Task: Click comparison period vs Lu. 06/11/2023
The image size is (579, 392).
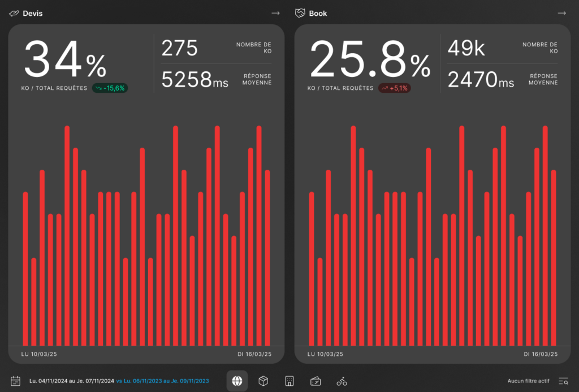Action: [162, 381]
